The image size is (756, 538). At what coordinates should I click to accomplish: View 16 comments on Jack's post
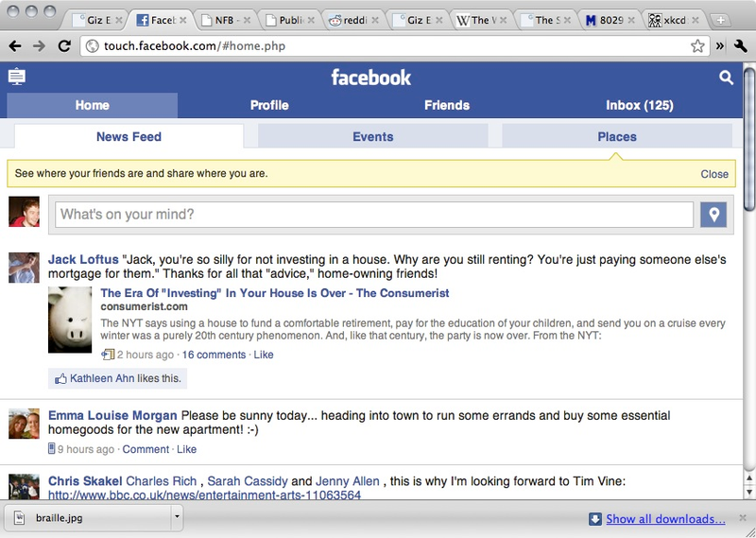pos(214,355)
